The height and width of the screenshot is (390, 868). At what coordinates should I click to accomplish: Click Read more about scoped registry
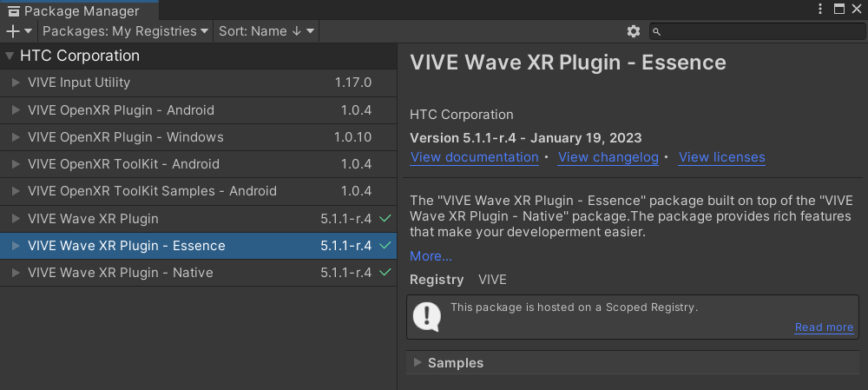point(824,327)
